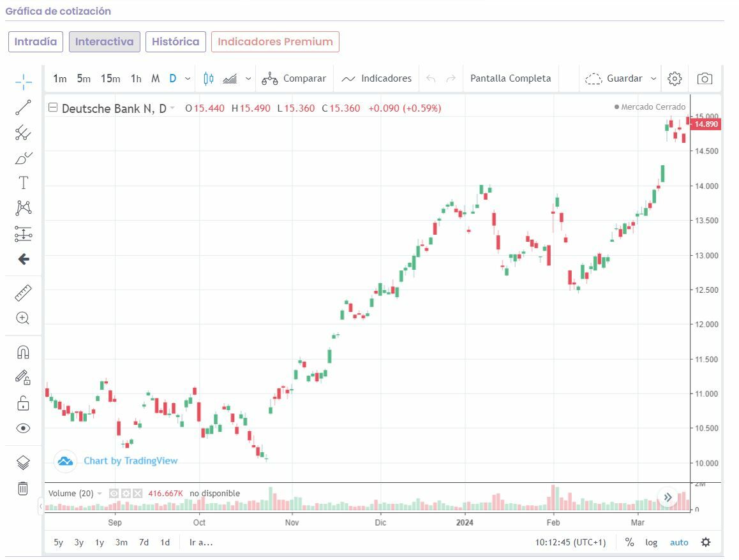Toggle the auto scale
This screenshot has height=560, width=739.
coord(679,543)
